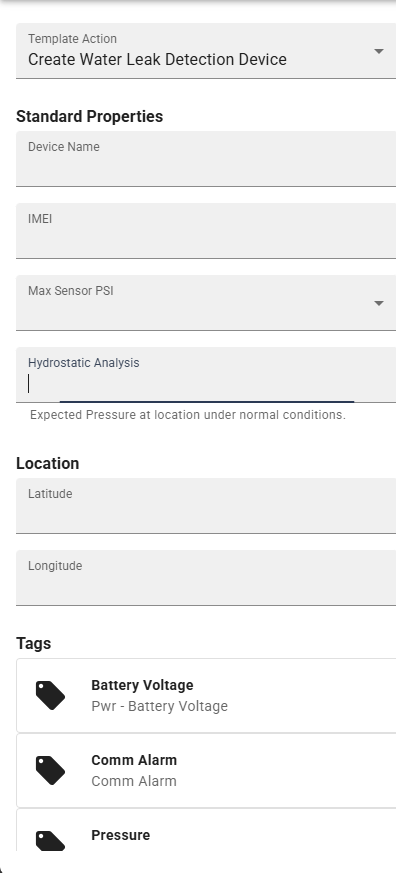Click the Standard Properties heading
This screenshot has height=873, width=396.
coord(90,116)
